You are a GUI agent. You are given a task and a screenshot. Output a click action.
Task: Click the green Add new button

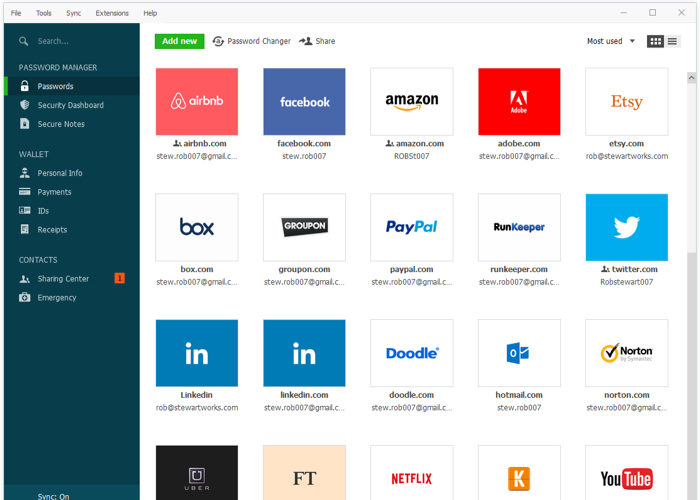tap(179, 41)
